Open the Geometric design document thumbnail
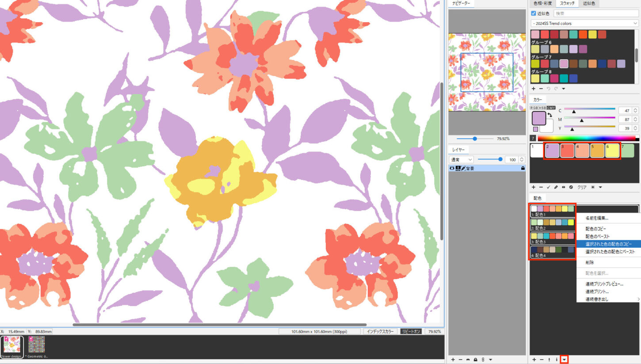The height and width of the screenshot is (364, 641). tap(37, 345)
